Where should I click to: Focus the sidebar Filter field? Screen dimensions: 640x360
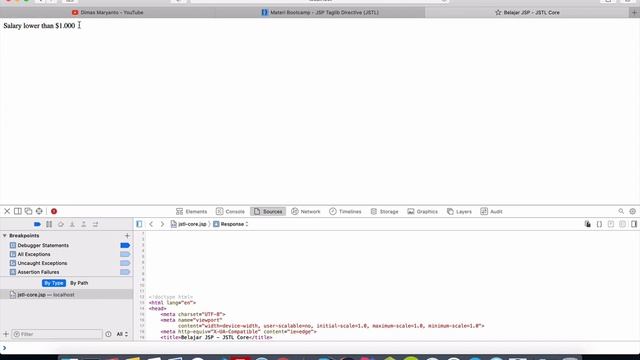coord(57,334)
